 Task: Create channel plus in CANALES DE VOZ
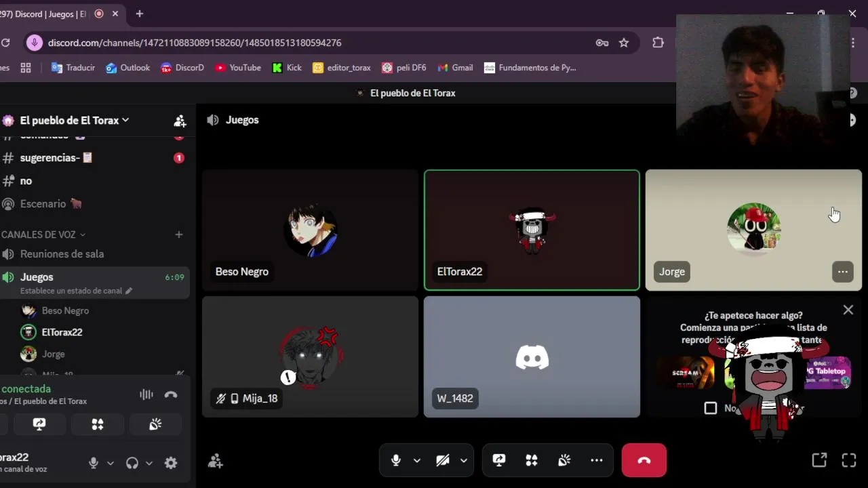pyautogui.click(x=179, y=235)
